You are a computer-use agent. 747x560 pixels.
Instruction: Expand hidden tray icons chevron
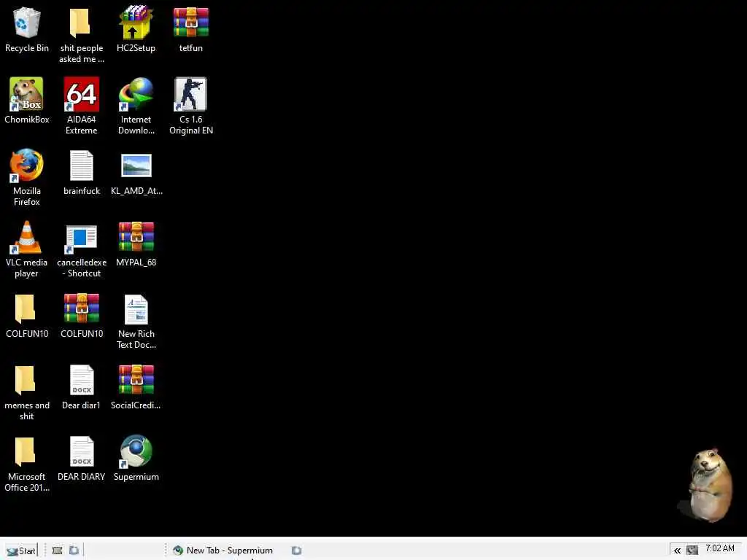[677, 551]
